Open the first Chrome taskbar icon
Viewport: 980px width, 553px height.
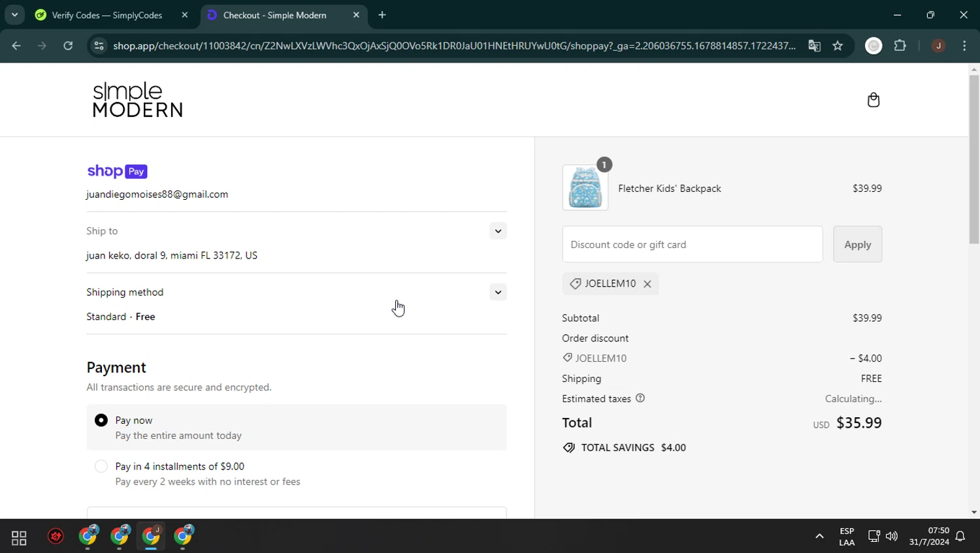[88, 536]
